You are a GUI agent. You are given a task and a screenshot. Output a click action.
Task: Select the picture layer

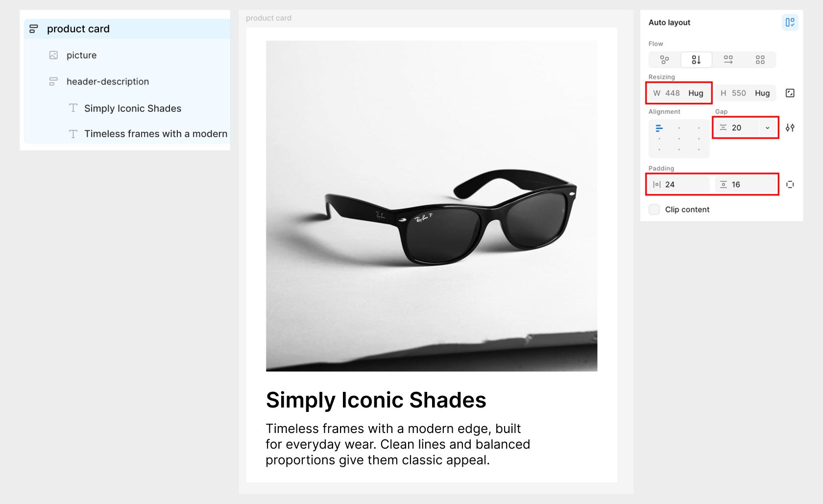pyautogui.click(x=127, y=55)
